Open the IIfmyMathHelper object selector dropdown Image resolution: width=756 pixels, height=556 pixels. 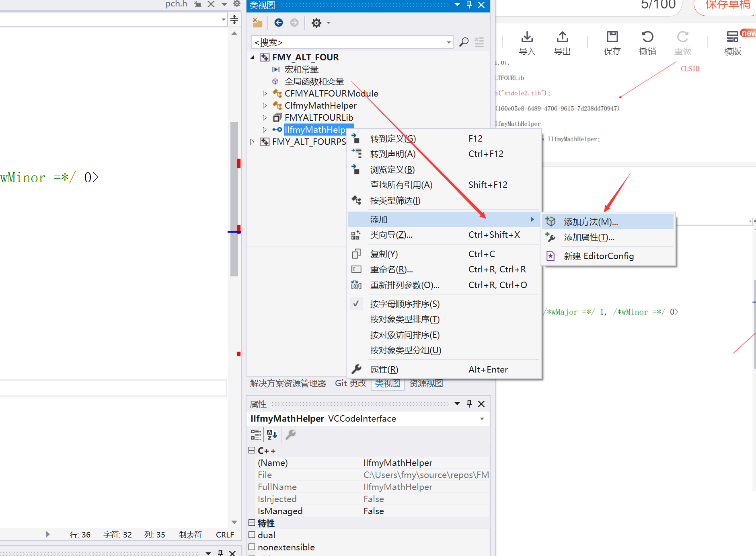pos(482,419)
